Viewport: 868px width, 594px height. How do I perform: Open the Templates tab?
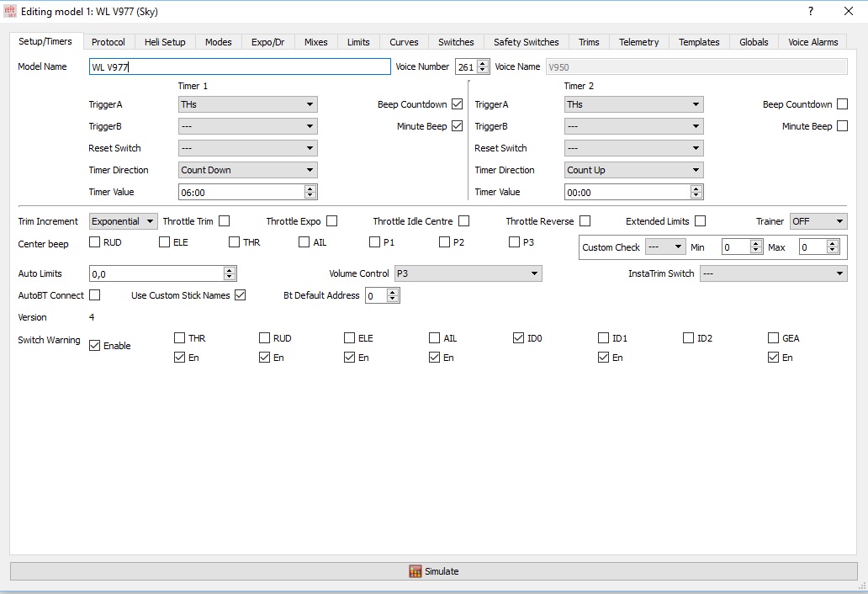click(x=699, y=42)
